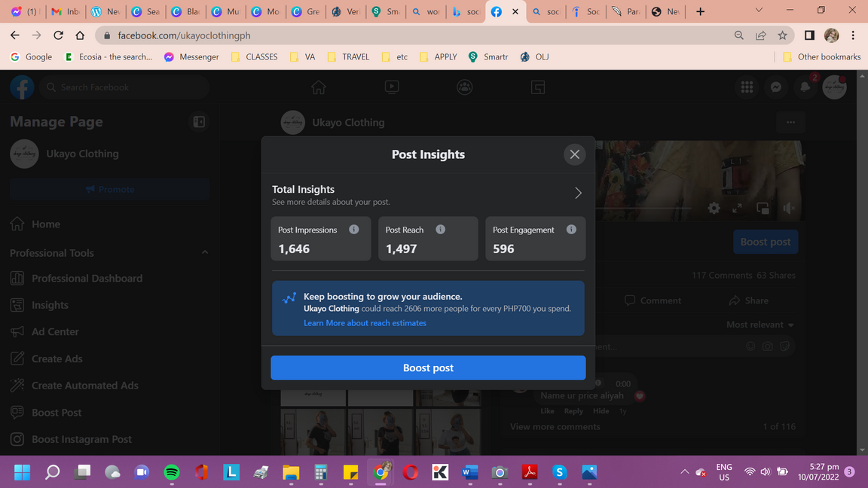
Task: Open a new browser tab
Action: 700,11
